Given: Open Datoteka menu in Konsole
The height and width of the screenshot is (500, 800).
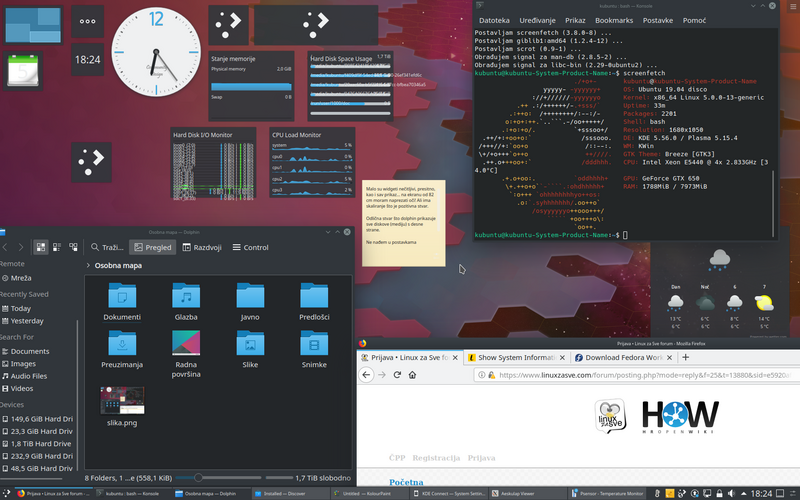Looking at the screenshot, I should coord(494,20).
